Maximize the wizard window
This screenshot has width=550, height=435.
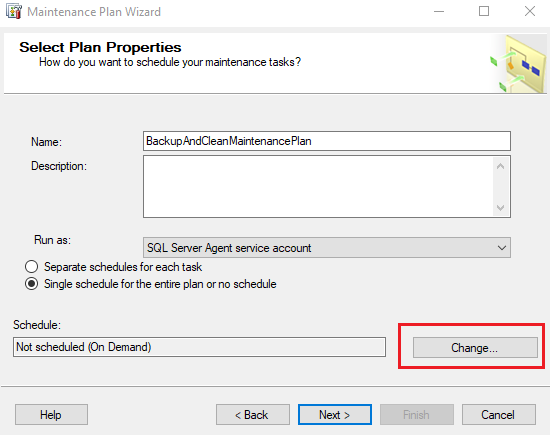tap(484, 12)
